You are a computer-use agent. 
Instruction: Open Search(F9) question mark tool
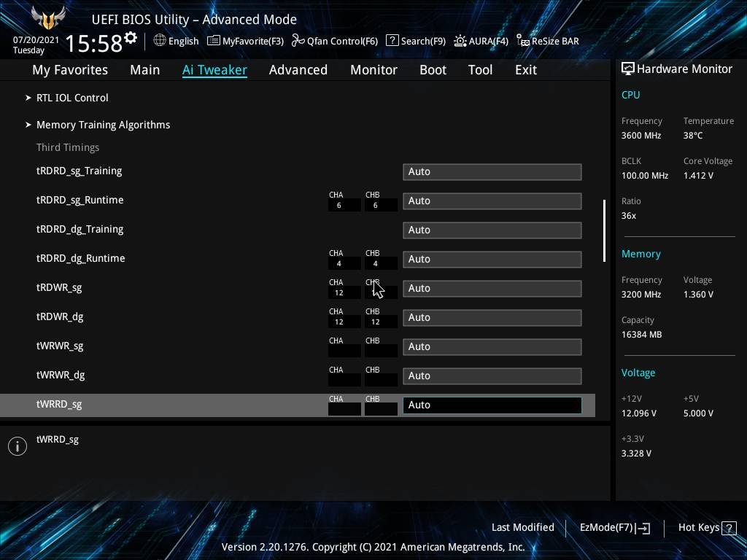point(415,41)
